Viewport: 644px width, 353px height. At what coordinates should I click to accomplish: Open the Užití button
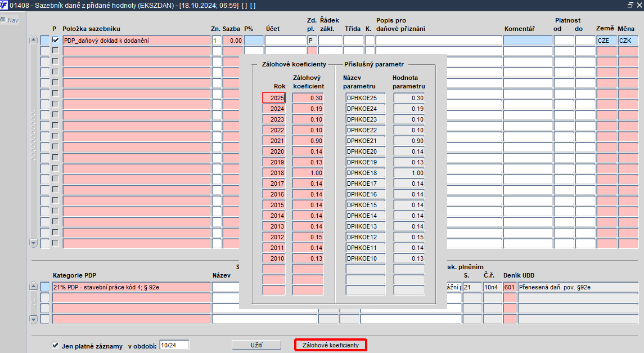point(257,345)
